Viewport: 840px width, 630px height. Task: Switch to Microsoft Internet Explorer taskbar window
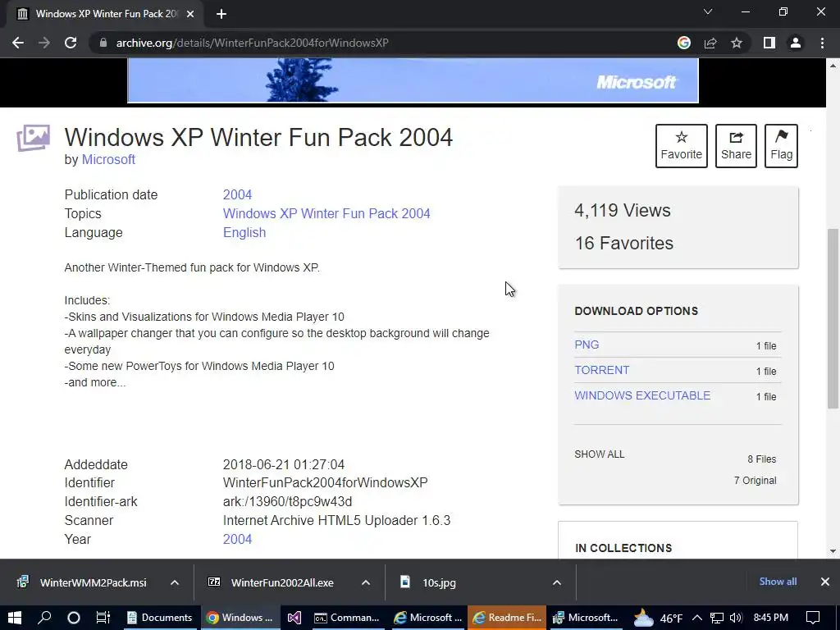[x=427, y=618]
